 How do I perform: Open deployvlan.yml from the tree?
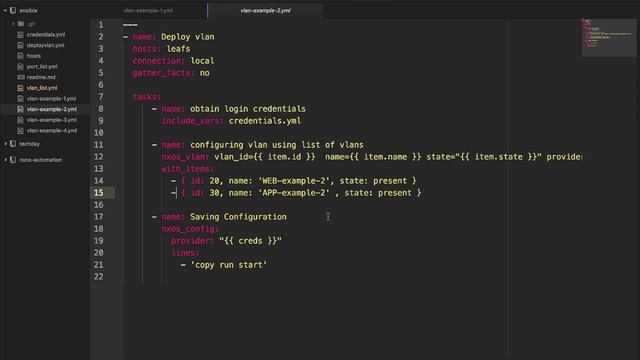click(45, 45)
